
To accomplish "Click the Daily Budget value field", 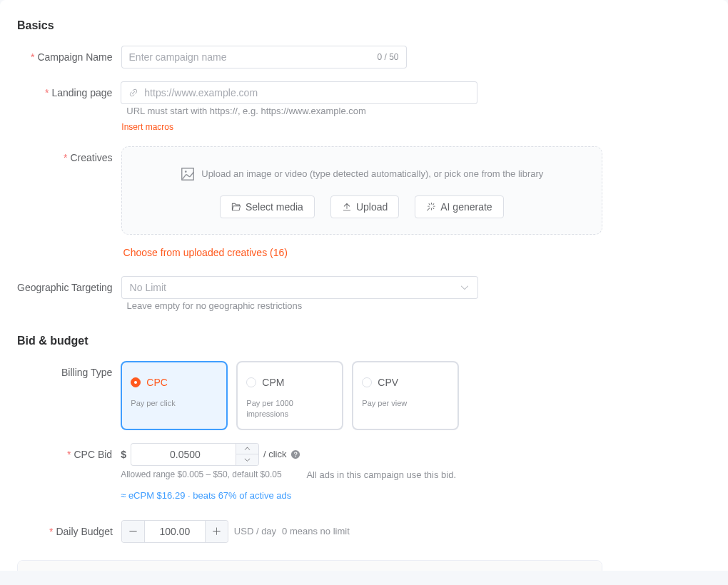I will click(x=175, y=531).
